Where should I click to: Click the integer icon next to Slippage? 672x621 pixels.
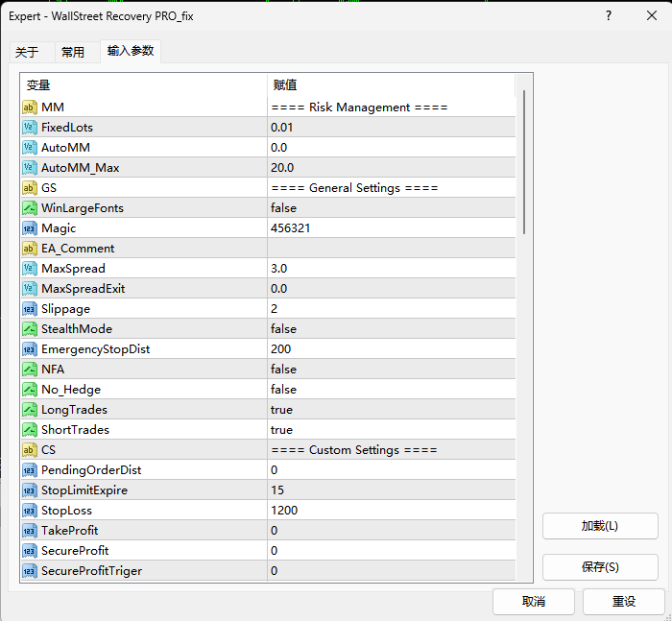[30, 308]
